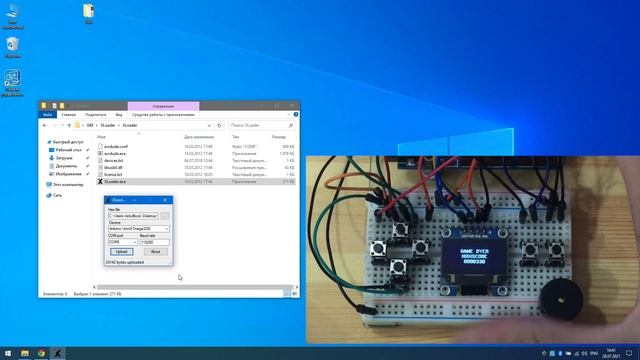The height and width of the screenshot is (360, 640).
Task: Select Загрузки in navigation pane
Action: [x=64, y=158]
